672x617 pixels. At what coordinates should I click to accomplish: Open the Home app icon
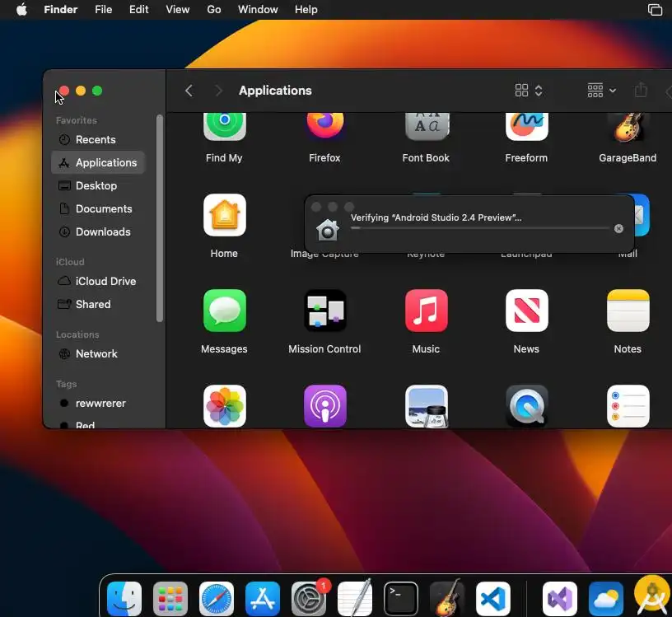[x=225, y=215]
